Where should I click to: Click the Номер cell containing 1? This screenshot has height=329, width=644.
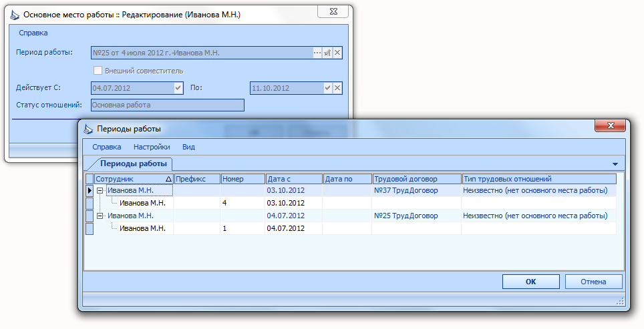click(243, 228)
